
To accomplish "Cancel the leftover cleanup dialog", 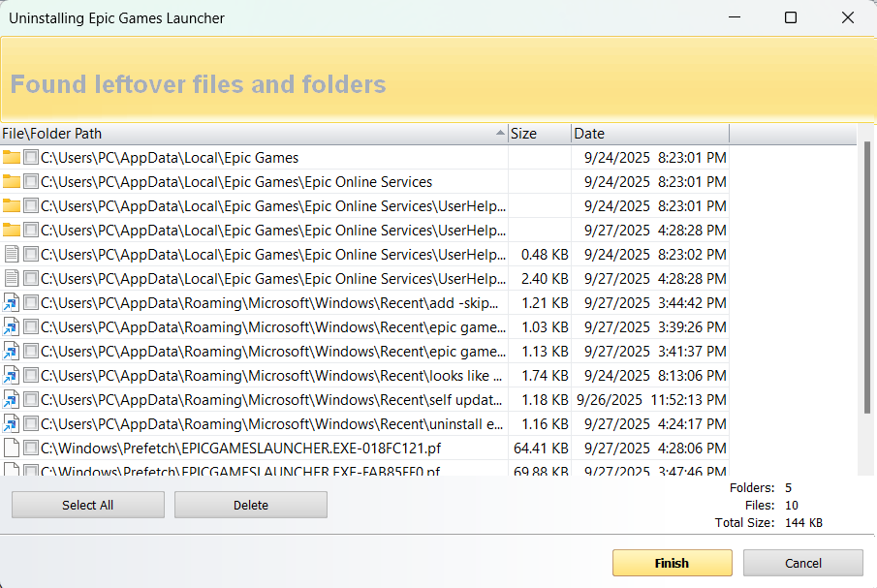I will [802, 563].
